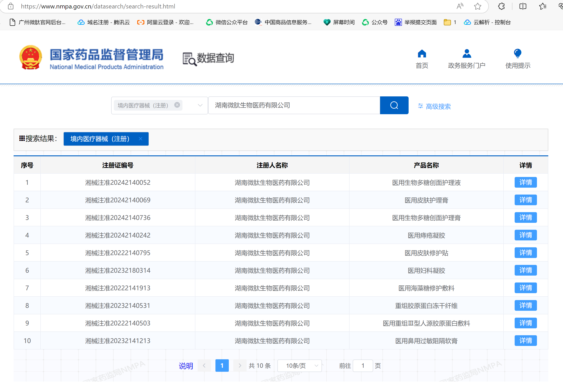
Task: Open 详情 for 医用痔疮凝胶
Action: pyautogui.click(x=526, y=235)
